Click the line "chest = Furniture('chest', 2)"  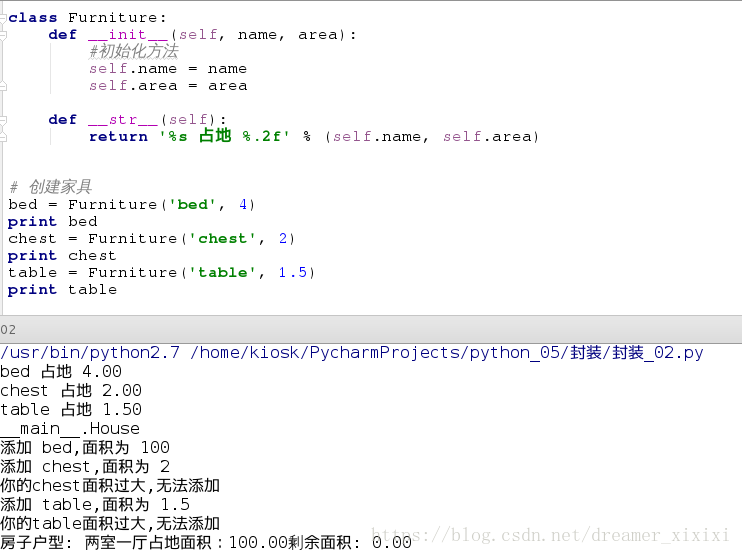tap(151, 238)
